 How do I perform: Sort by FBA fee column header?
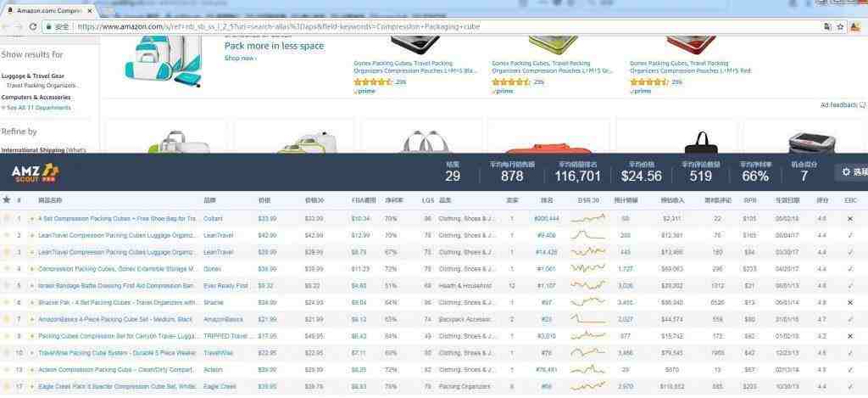click(x=364, y=200)
